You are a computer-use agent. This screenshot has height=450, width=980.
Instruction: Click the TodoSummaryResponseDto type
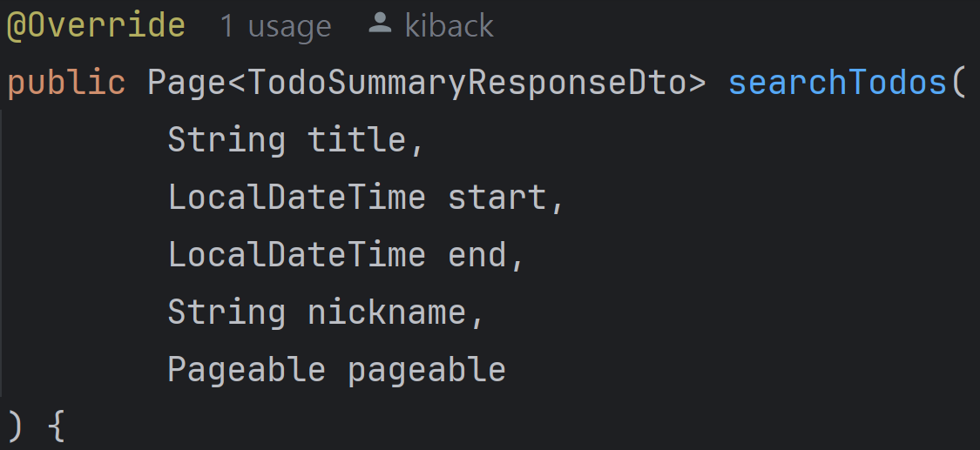[468, 83]
